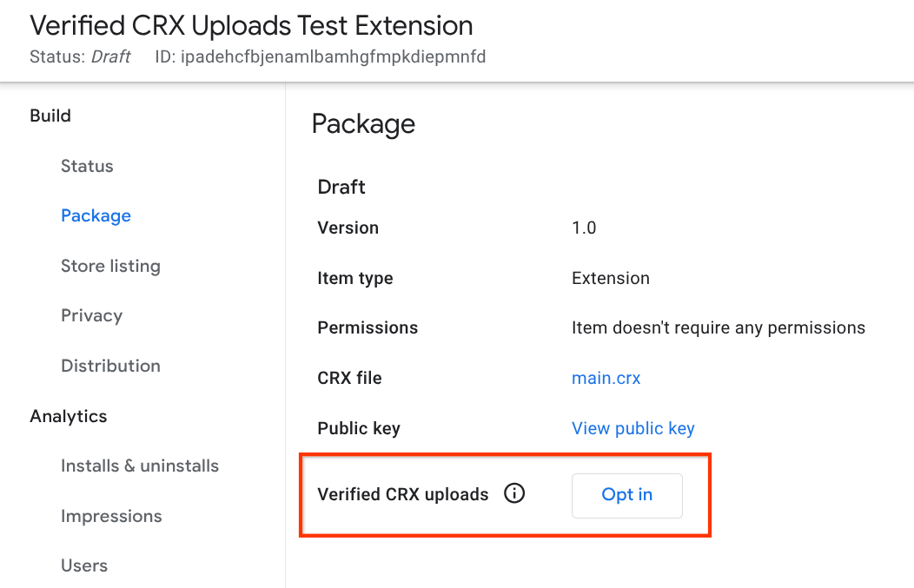Screen dimensions: 914x588
Task: Check Users analytics
Action: [x=83, y=565]
